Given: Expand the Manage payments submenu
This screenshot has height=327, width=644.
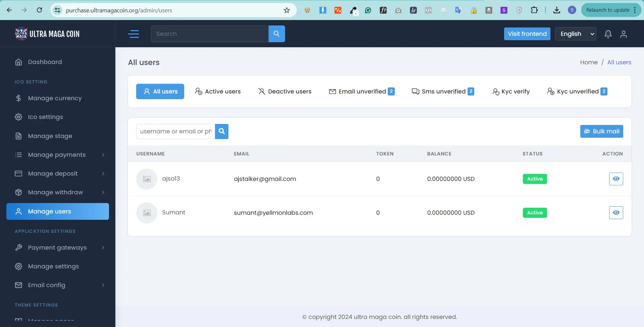Looking at the screenshot, I should tap(60, 155).
